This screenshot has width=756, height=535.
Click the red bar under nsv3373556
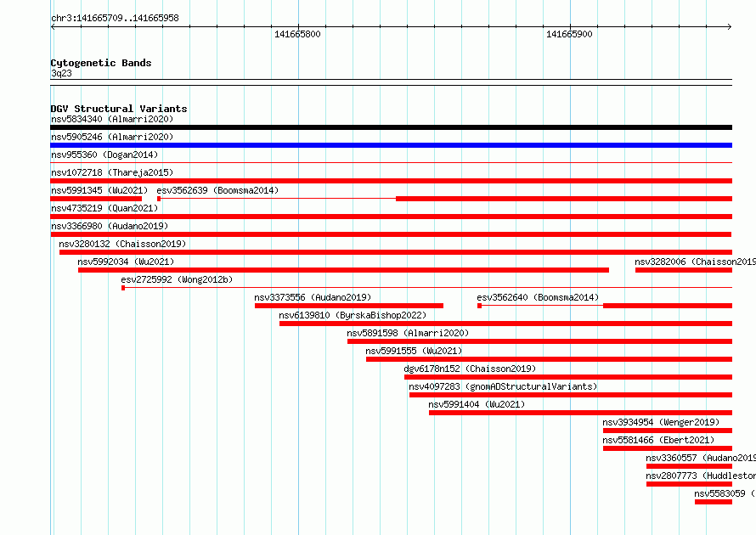349,306
